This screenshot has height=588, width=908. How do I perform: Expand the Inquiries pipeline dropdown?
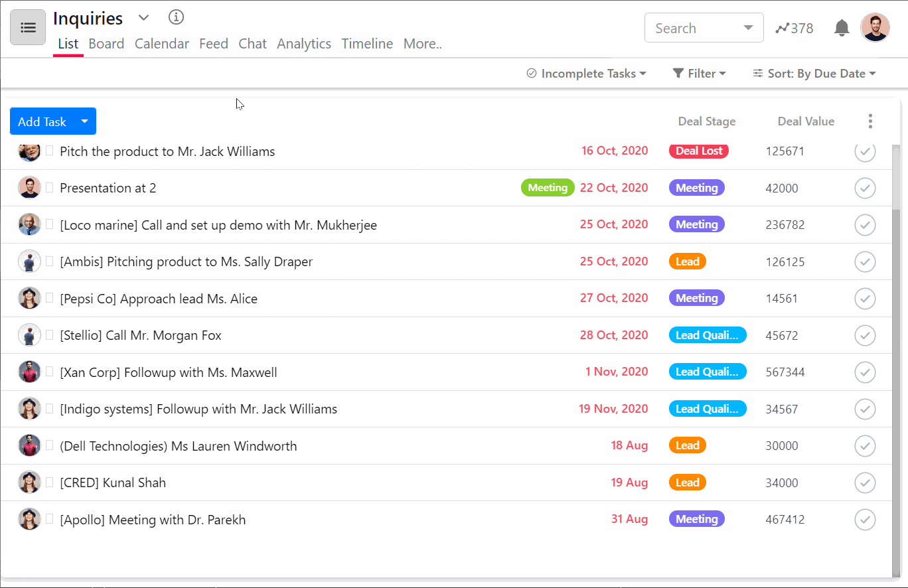tap(143, 18)
